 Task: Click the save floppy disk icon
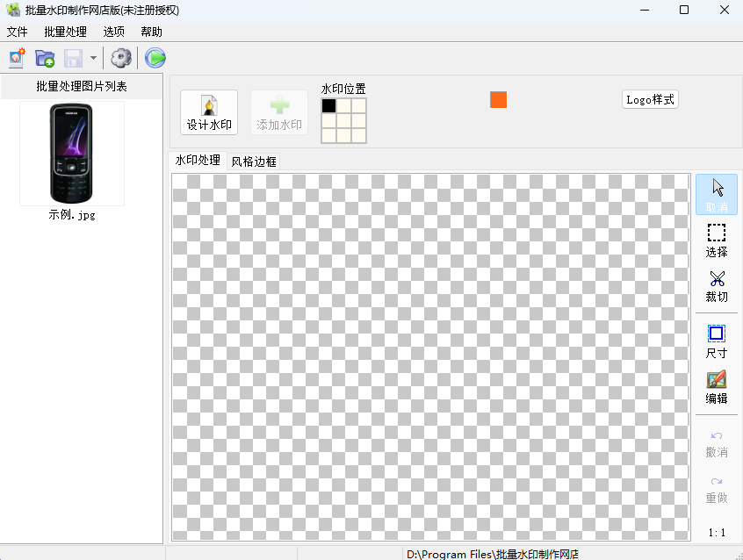74,58
